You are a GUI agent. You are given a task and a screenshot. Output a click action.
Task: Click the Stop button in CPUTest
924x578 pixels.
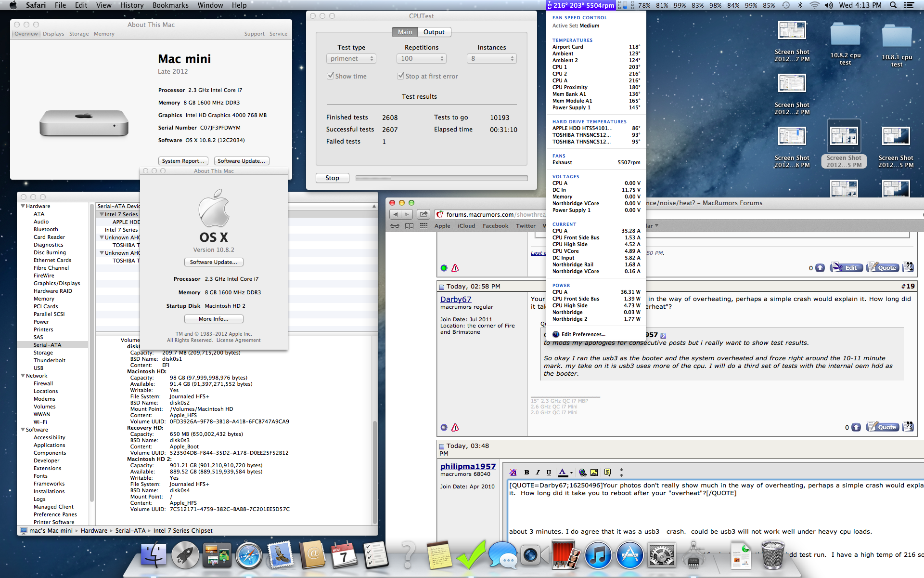click(x=332, y=178)
